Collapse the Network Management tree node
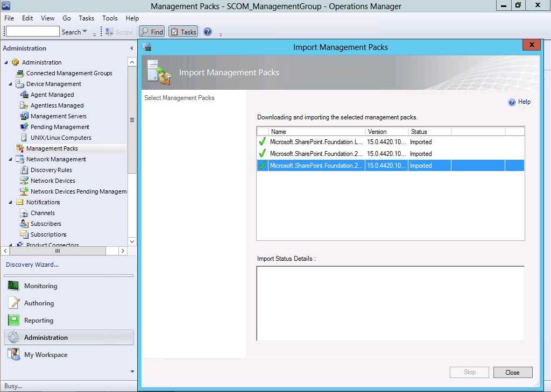Viewport: 551px width, 392px height. pos(11,160)
